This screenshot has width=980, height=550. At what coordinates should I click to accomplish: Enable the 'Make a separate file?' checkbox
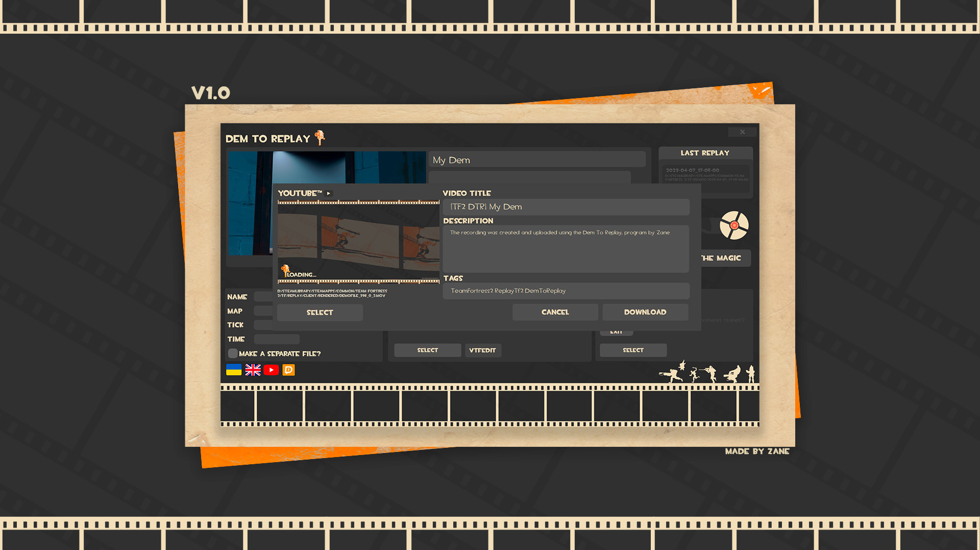(x=233, y=353)
